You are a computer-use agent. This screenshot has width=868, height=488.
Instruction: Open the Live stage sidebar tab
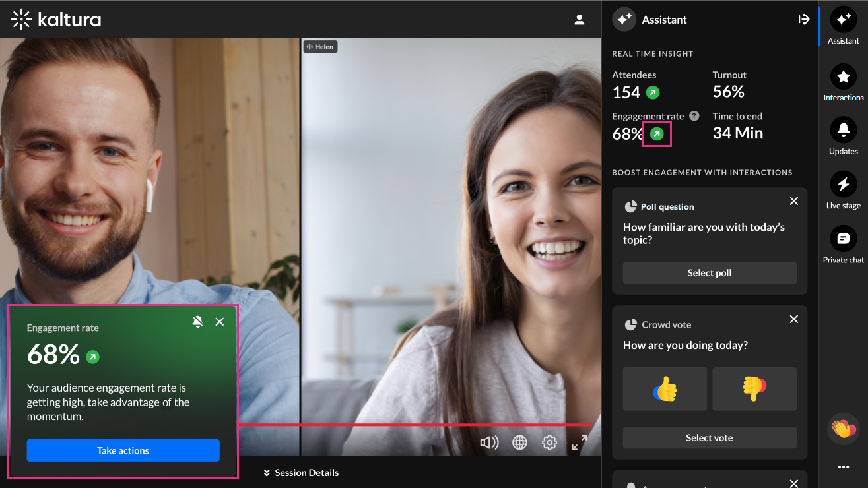[x=843, y=191]
